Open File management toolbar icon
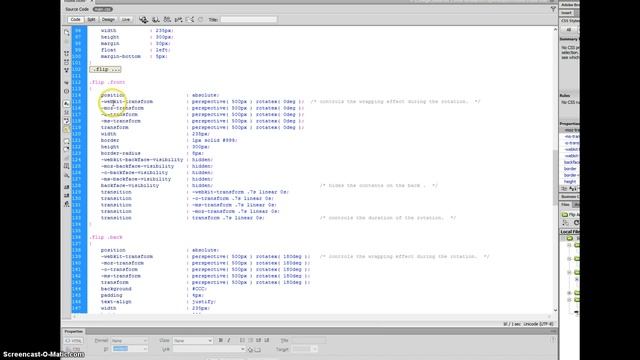640x360 pixels. (167, 20)
